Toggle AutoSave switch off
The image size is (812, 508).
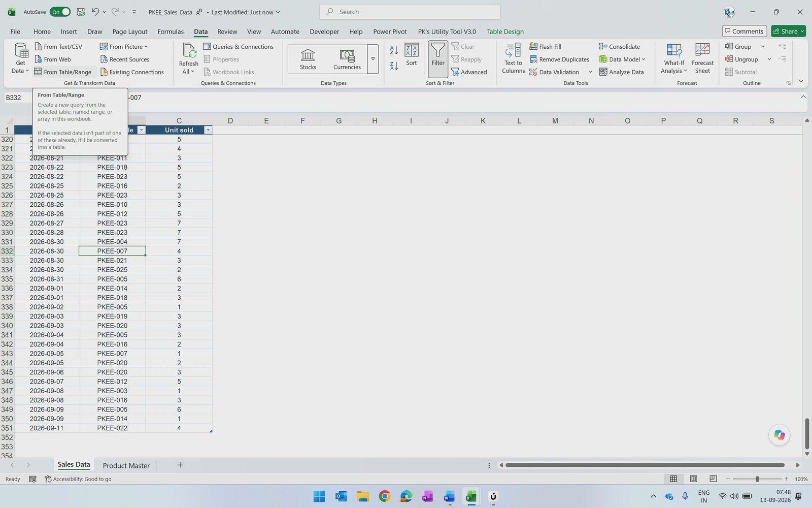coord(60,12)
